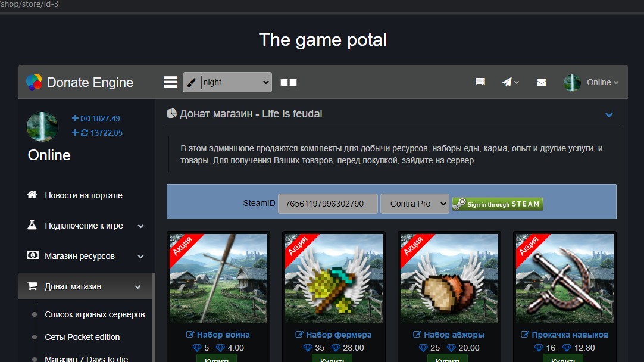Screen dimensions: 644x362
Task: Click the two-squares layout icon
Action: (289, 83)
